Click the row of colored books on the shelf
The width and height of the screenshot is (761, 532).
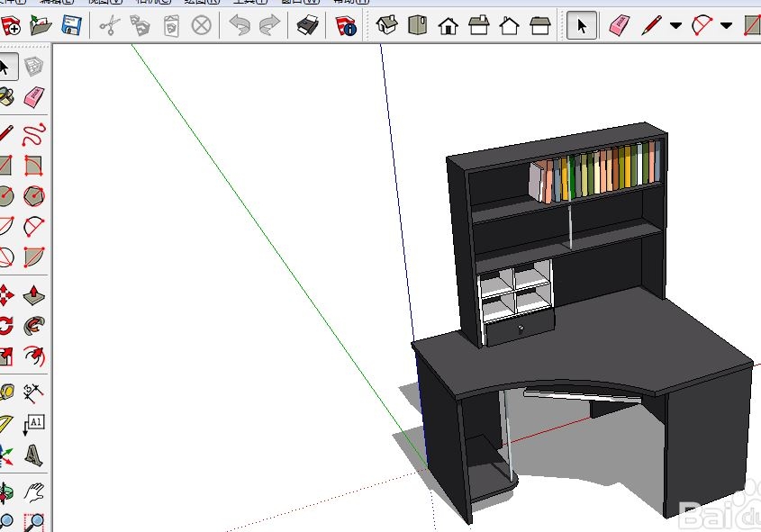click(x=595, y=172)
